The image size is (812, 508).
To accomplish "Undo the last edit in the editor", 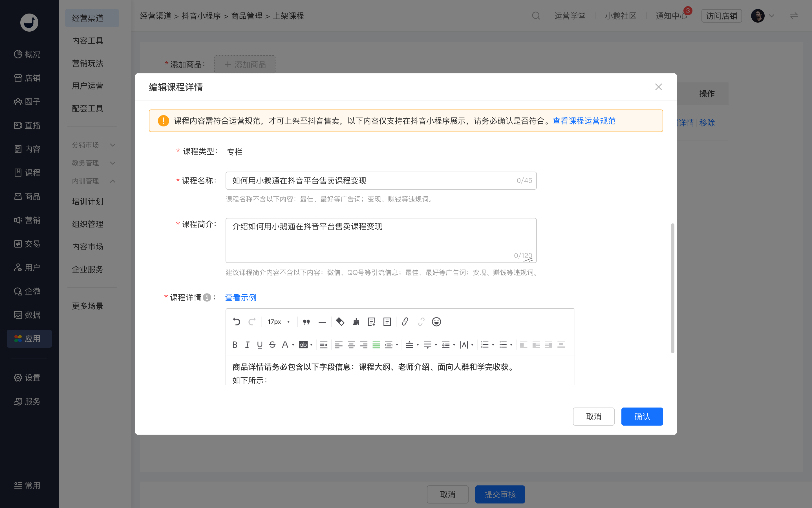I will pos(237,322).
